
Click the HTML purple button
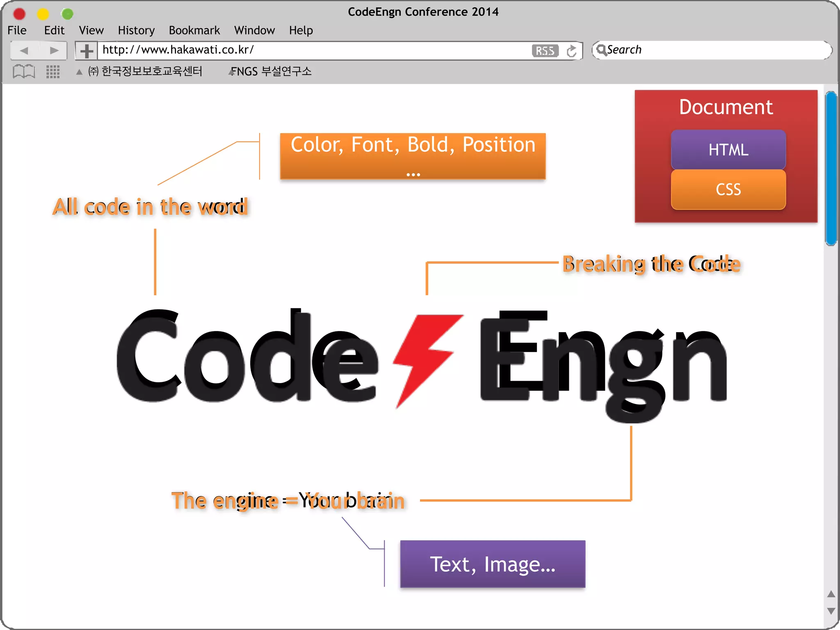[x=728, y=149]
